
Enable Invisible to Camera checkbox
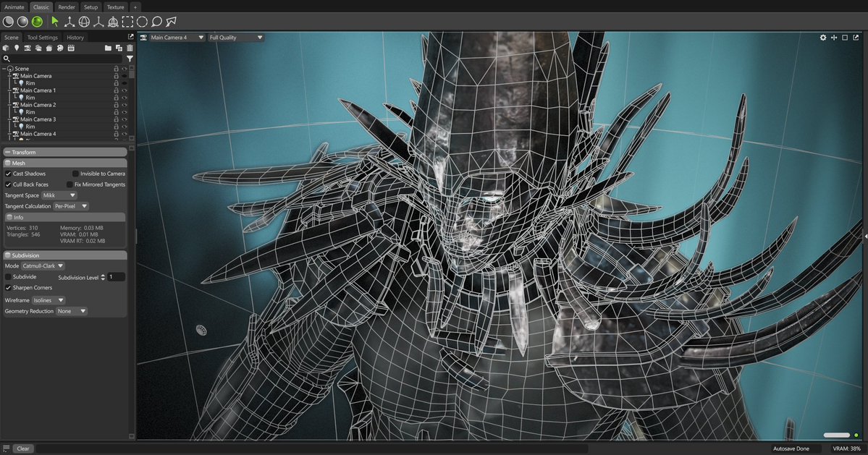tap(75, 174)
